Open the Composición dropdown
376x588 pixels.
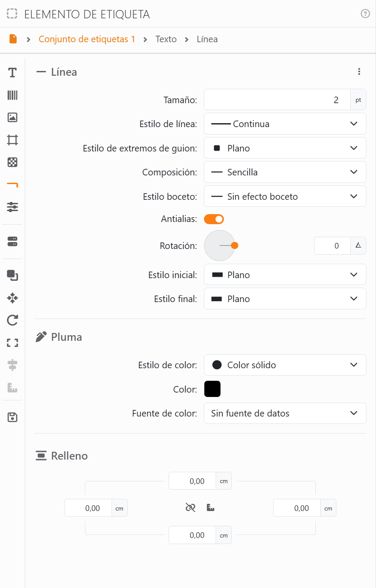(285, 172)
